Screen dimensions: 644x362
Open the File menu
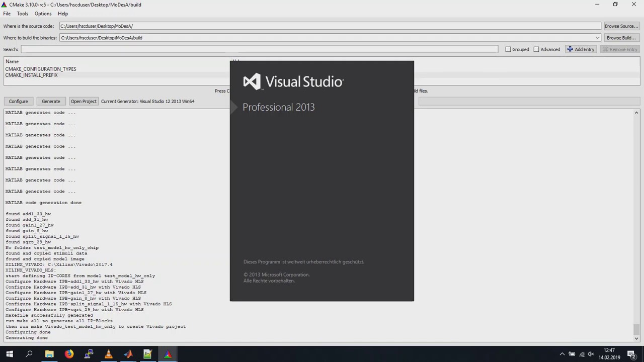click(7, 14)
